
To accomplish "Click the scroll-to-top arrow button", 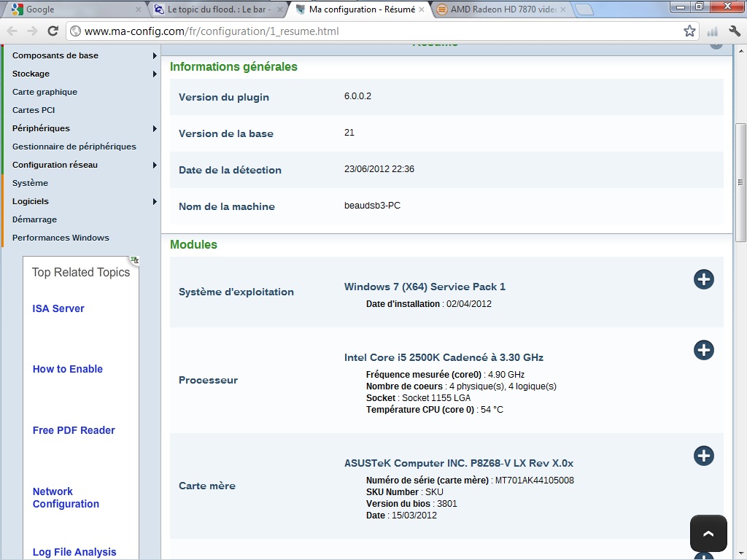I will pos(708,534).
